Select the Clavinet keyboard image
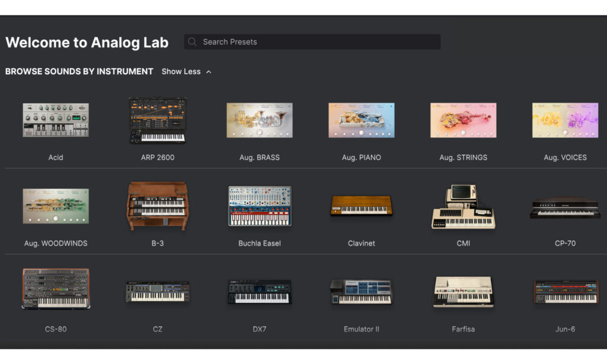Screen dimensions: 607x364 point(361,205)
